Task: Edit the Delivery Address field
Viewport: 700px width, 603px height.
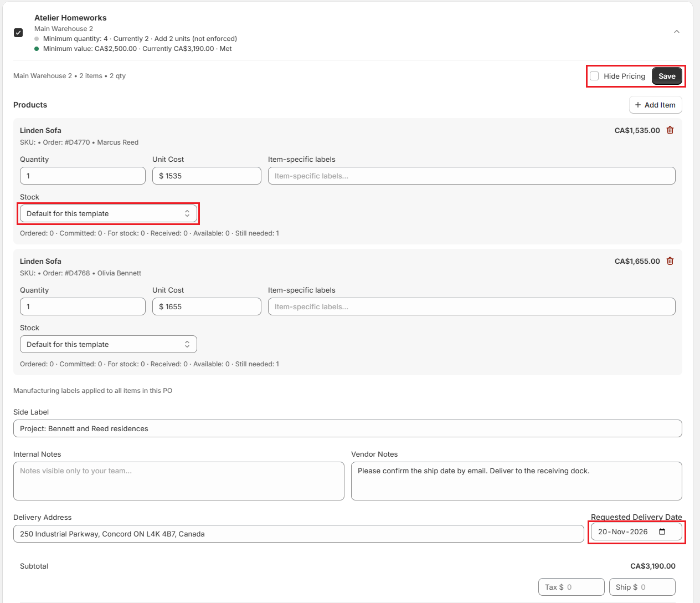Action: click(298, 534)
